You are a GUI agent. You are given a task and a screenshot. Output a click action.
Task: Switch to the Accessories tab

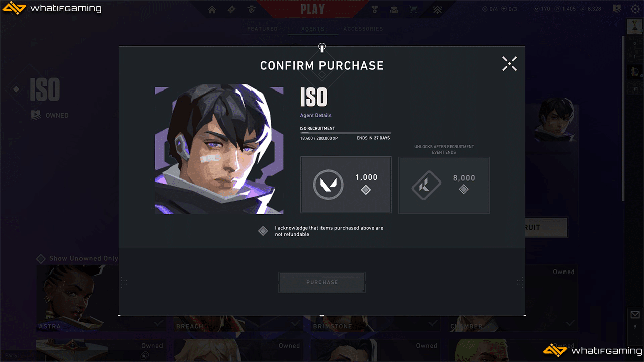363,29
